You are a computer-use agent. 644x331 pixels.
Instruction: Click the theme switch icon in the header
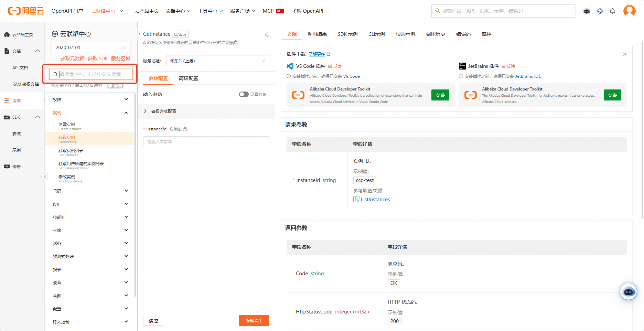pyautogui.click(x=600, y=11)
